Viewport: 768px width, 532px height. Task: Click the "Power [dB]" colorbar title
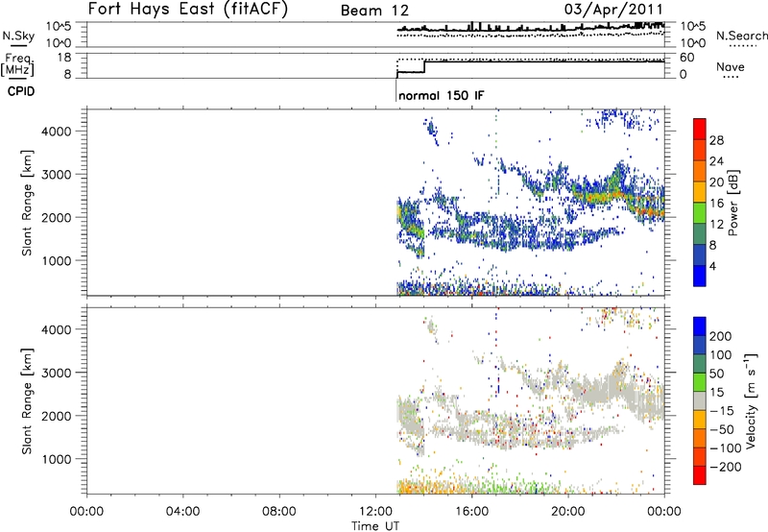coord(732,203)
